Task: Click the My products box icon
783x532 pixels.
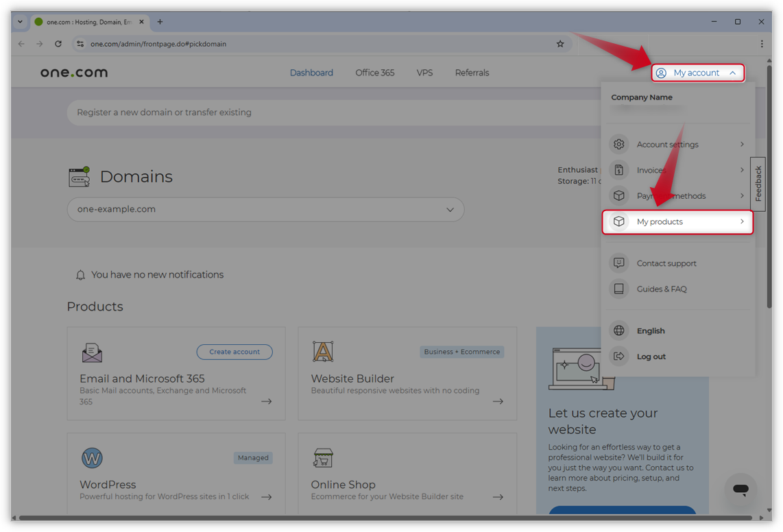Action: pos(619,221)
